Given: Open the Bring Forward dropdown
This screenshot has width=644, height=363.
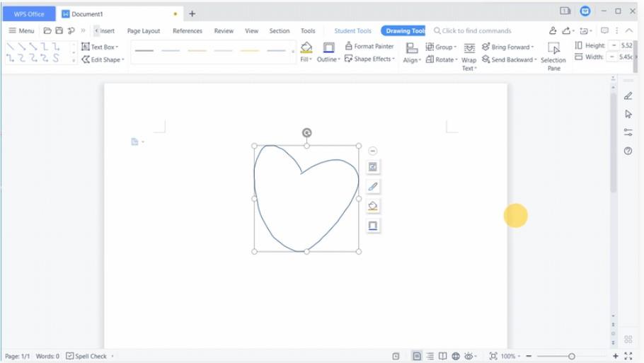Looking at the screenshot, I should (532, 47).
